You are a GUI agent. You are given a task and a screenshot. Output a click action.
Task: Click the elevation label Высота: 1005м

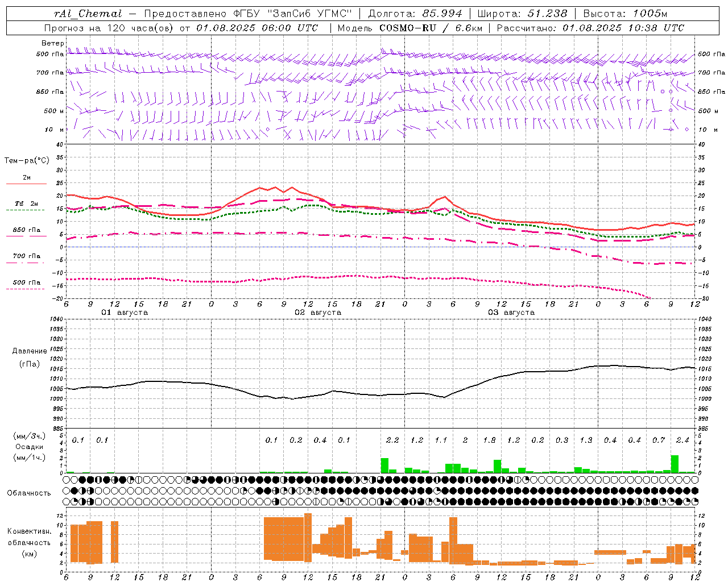[625, 14]
